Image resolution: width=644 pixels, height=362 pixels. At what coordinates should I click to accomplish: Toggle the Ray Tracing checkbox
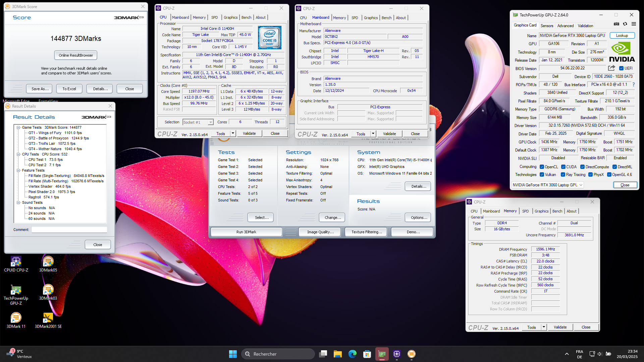click(x=563, y=175)
